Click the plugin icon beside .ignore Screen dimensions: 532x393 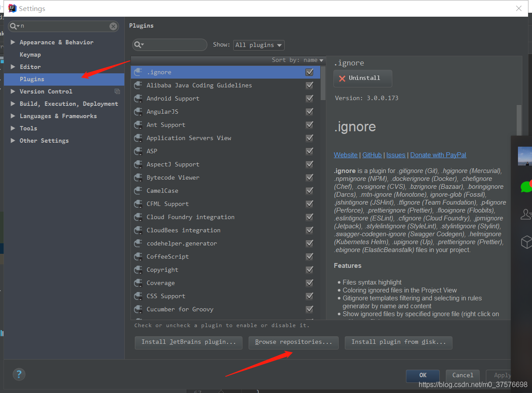138,72
